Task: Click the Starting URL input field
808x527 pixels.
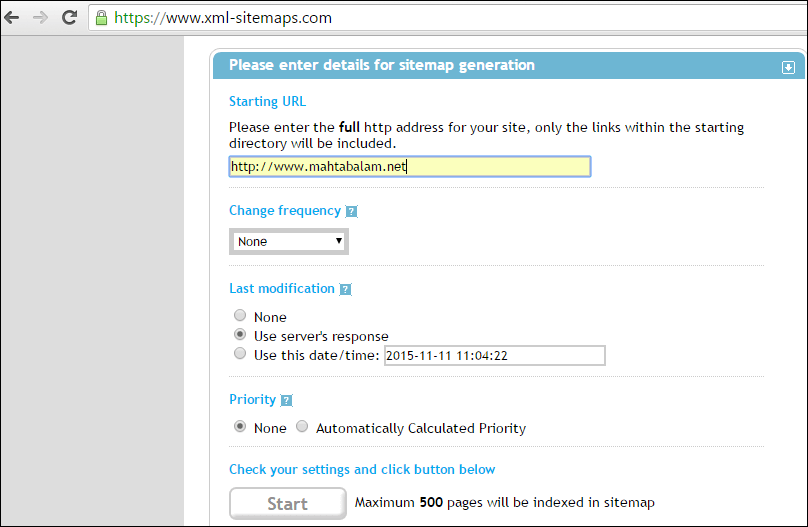Action: 410,167
